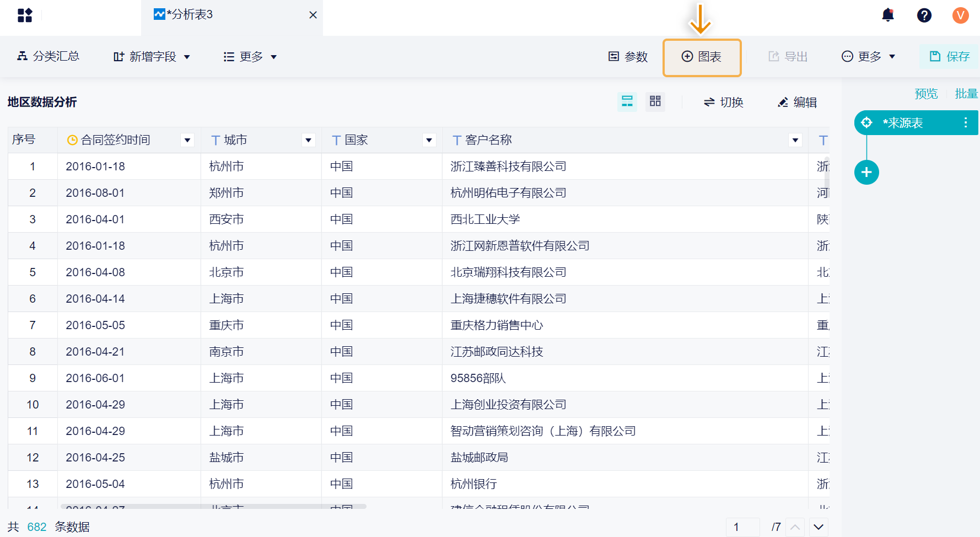Expand the 国家 column dropdown
This screenshot has height=537, width=980.
click(429, 140)
